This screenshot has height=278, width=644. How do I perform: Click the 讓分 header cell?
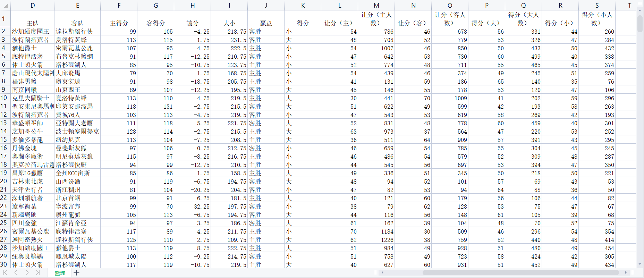pos(193,19)
